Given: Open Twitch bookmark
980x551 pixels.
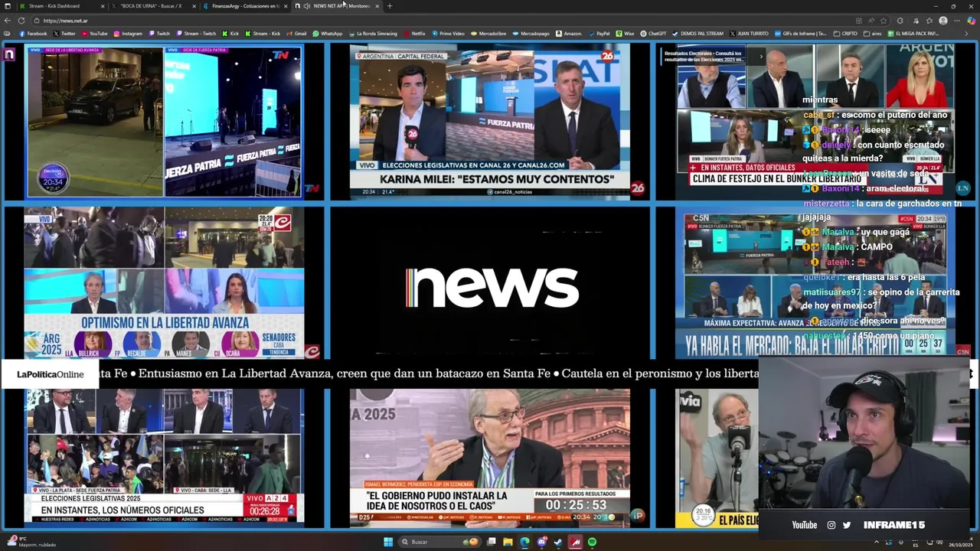Looking at the screenshot, I should tap(159, 34).
